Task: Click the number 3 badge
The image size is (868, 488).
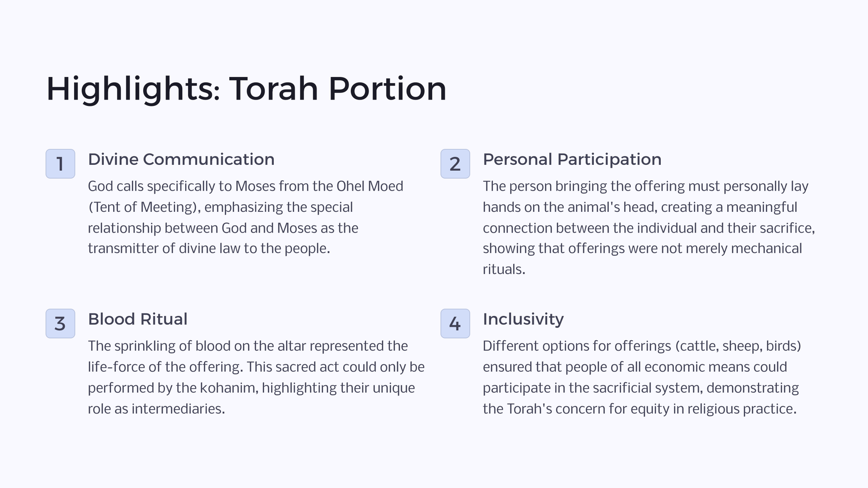Action: point(60,323)
